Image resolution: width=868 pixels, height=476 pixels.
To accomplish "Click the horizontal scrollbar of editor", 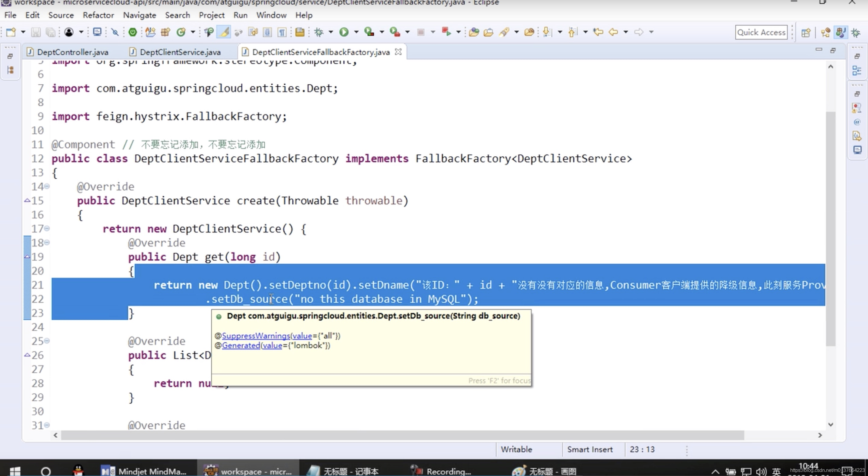I will pyautogui.click(x=402, y=435).
